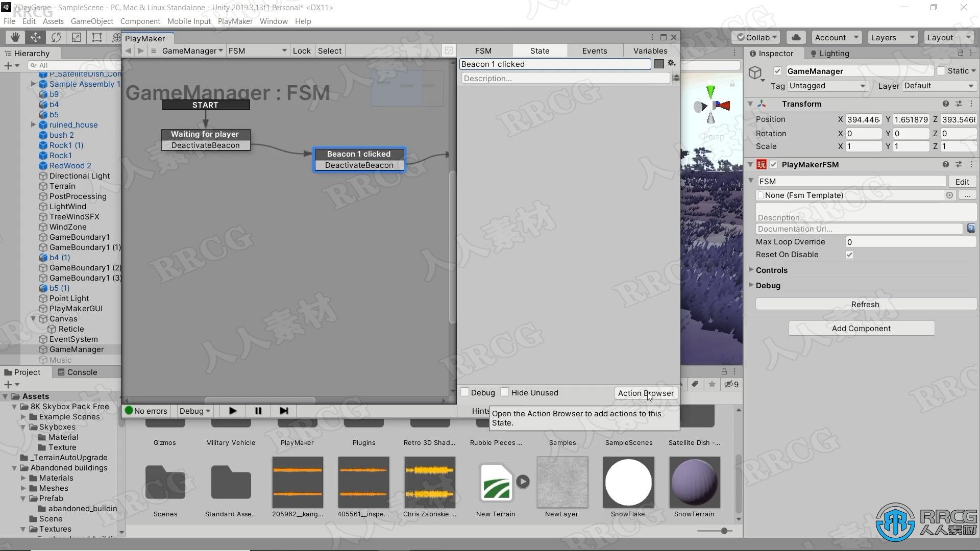Screen dimensions: 980x551
Task: Click the Action Browser button
Action: tap(646, 393)
